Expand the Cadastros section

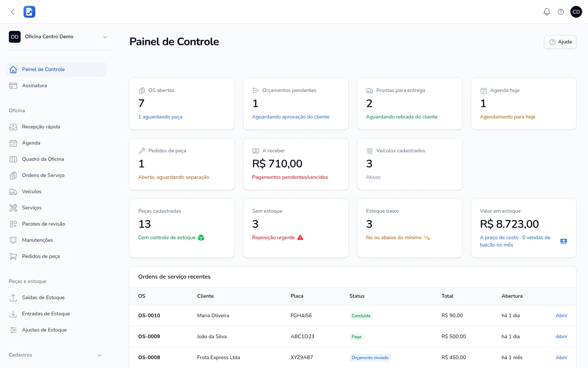(56, 355)
